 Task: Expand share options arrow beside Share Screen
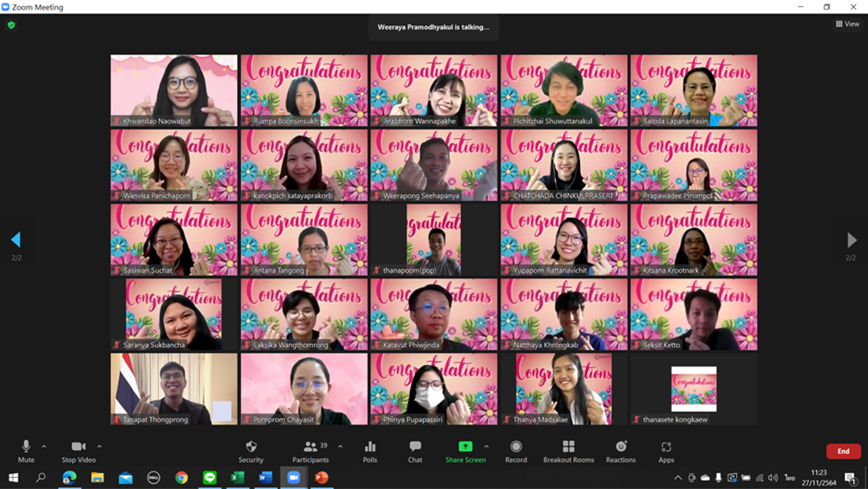coord(486,446)
